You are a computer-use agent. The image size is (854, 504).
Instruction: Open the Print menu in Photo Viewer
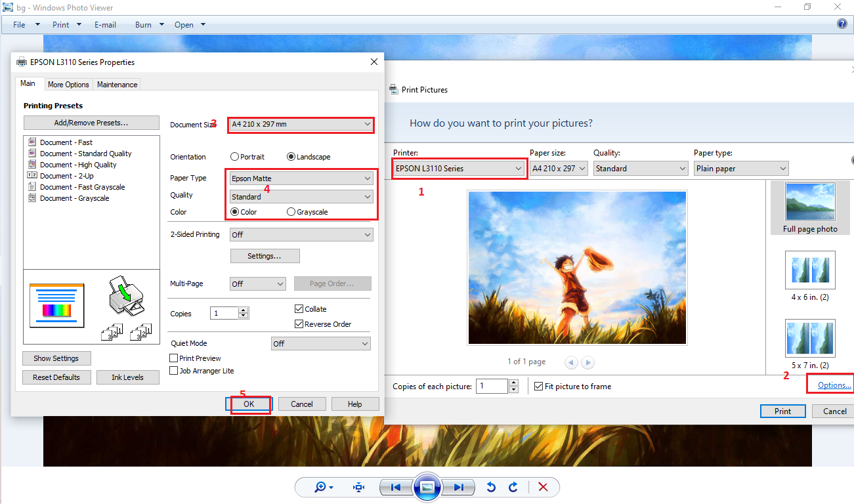[66, 25]
